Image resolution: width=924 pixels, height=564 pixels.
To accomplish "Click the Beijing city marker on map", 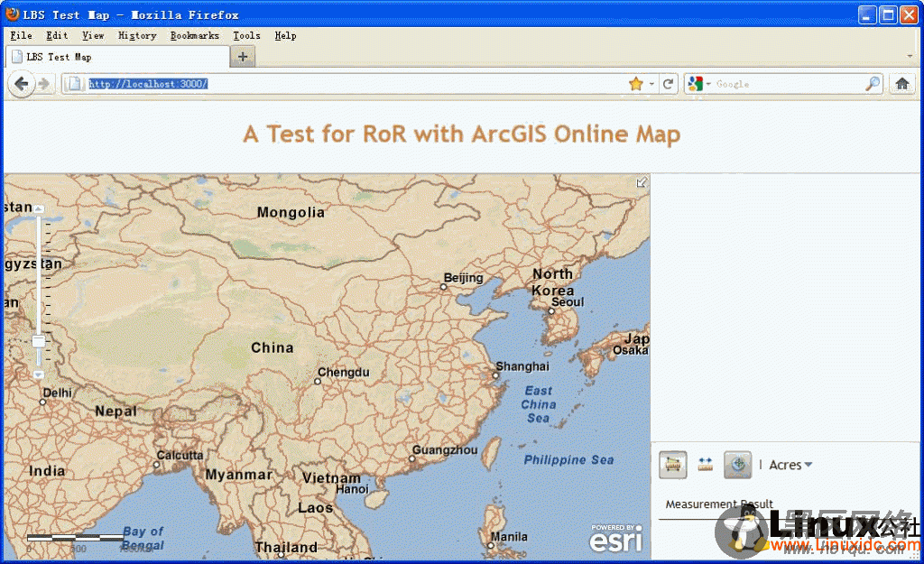I will tap(444, 287).
